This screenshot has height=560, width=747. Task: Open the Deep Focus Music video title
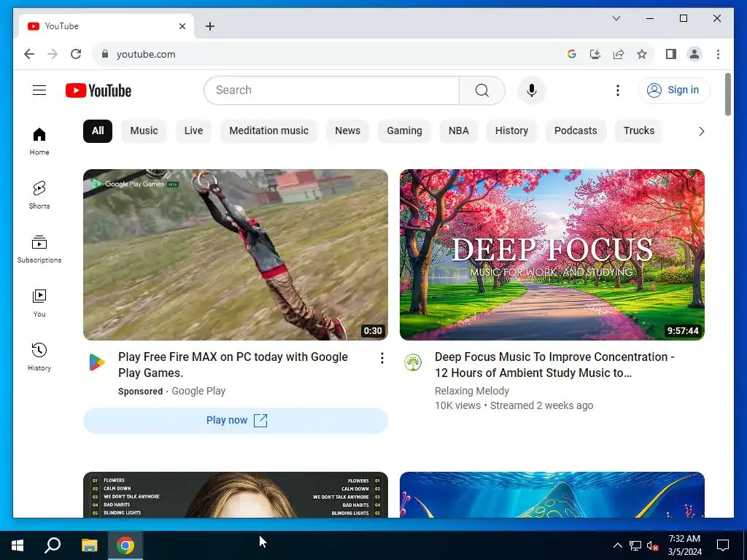point(554,365)
